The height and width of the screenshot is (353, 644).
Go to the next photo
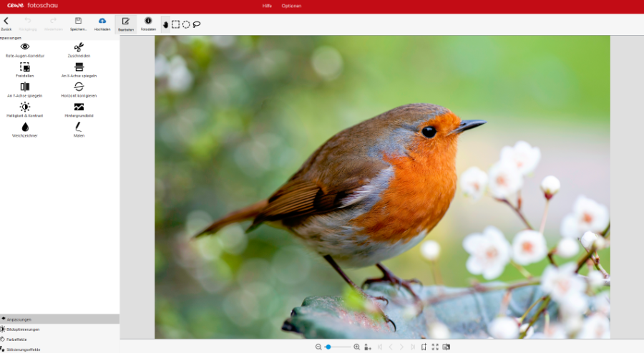tap(401, 347)
